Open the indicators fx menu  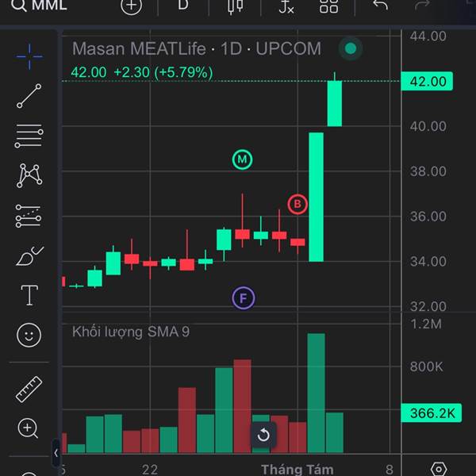[x=286, y=6]
